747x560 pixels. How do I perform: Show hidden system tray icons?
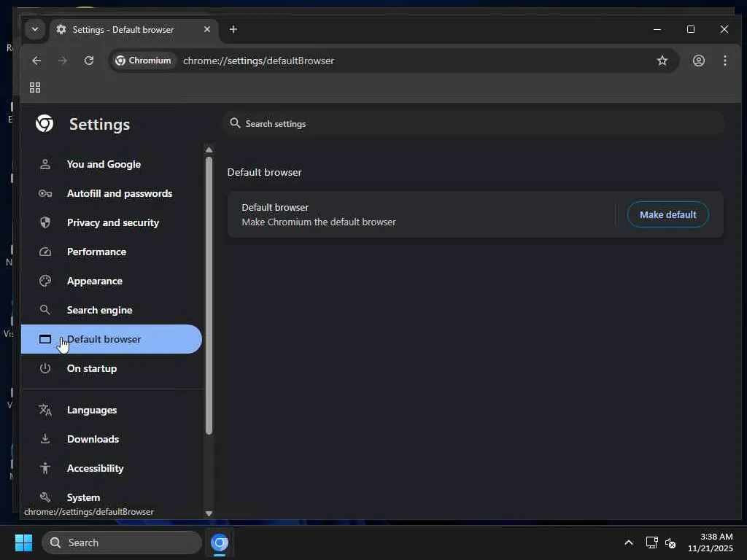[629, 542]
